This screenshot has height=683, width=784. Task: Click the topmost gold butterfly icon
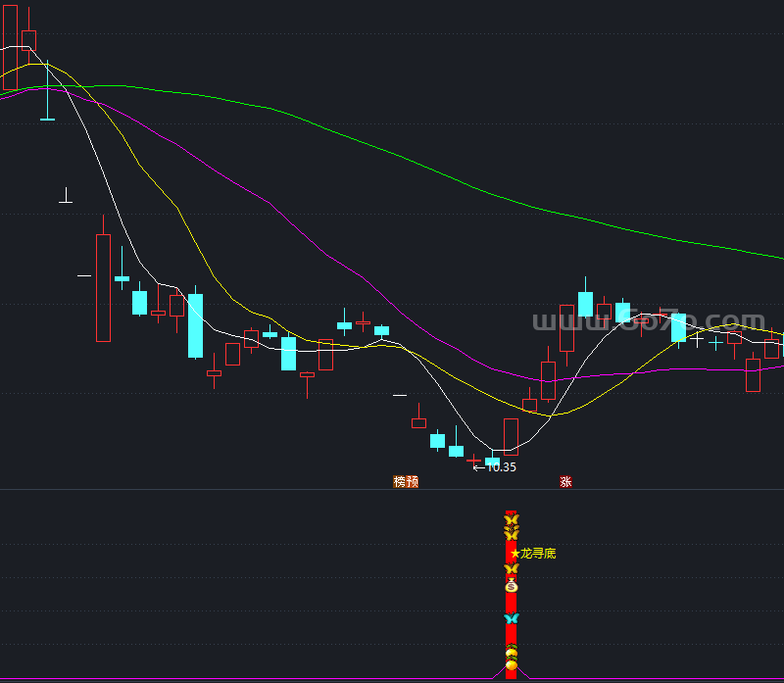(x=511, y=520)
